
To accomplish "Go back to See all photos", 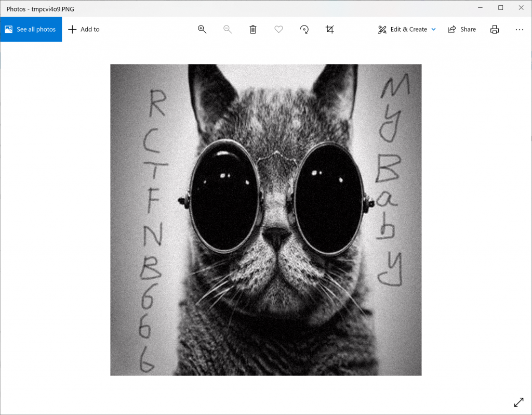I will coord(31,30).
